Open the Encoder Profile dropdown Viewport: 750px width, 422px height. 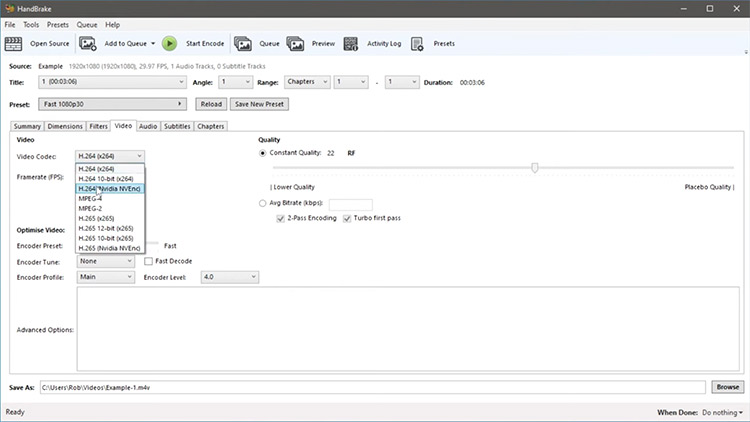105,277
